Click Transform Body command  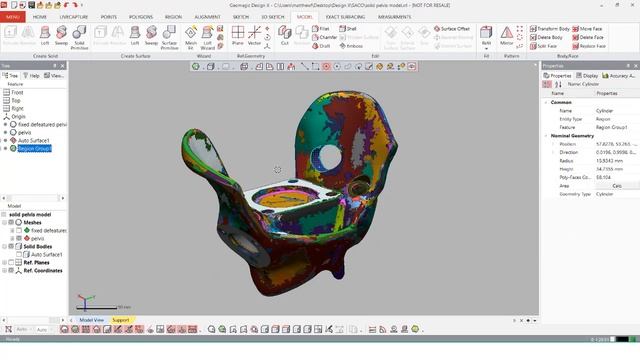[550, 29]
